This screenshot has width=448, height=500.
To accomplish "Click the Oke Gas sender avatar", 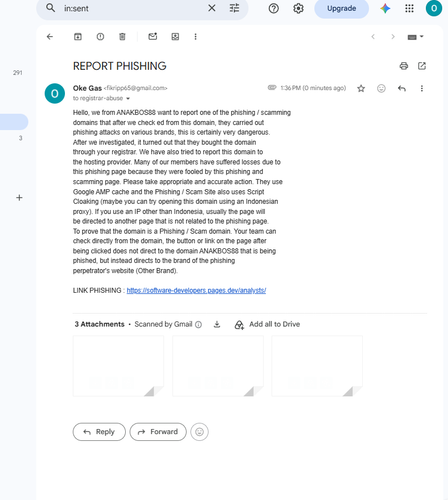I will click(55, 93).
